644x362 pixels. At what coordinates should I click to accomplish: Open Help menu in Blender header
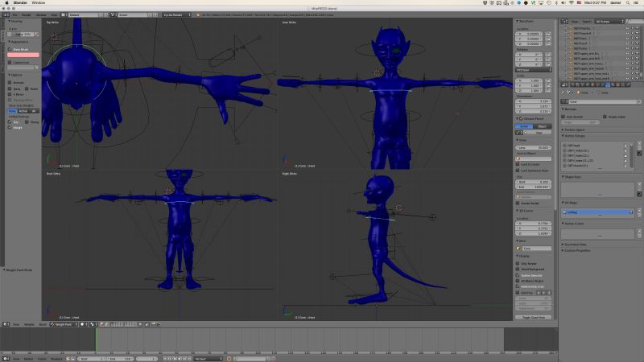click(x=54, y=14)
